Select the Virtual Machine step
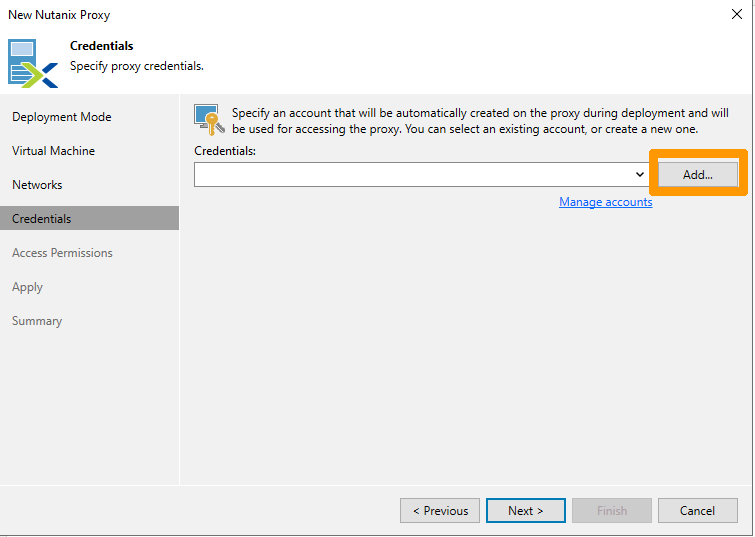Screen dimensions: 755x537 [53, 151]
